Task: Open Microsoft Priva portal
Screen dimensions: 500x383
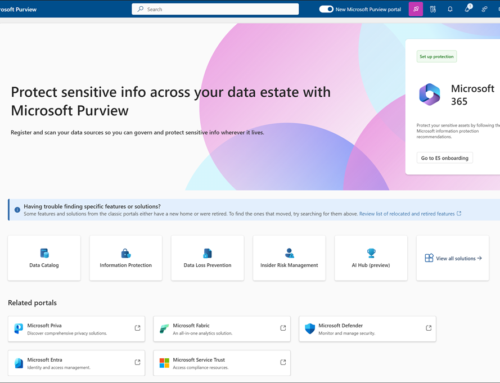Action: pos(76,329)
